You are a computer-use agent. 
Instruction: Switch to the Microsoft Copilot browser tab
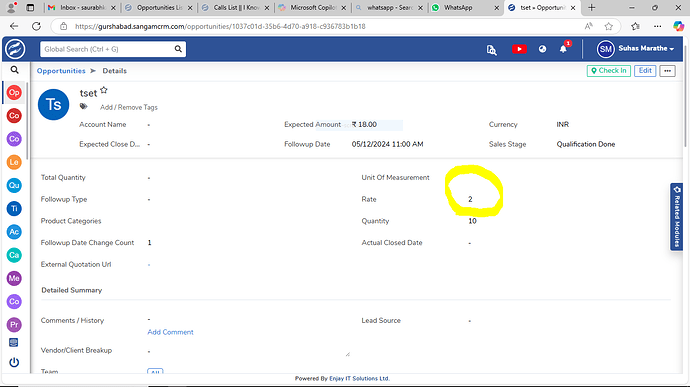tap(313, 7)
